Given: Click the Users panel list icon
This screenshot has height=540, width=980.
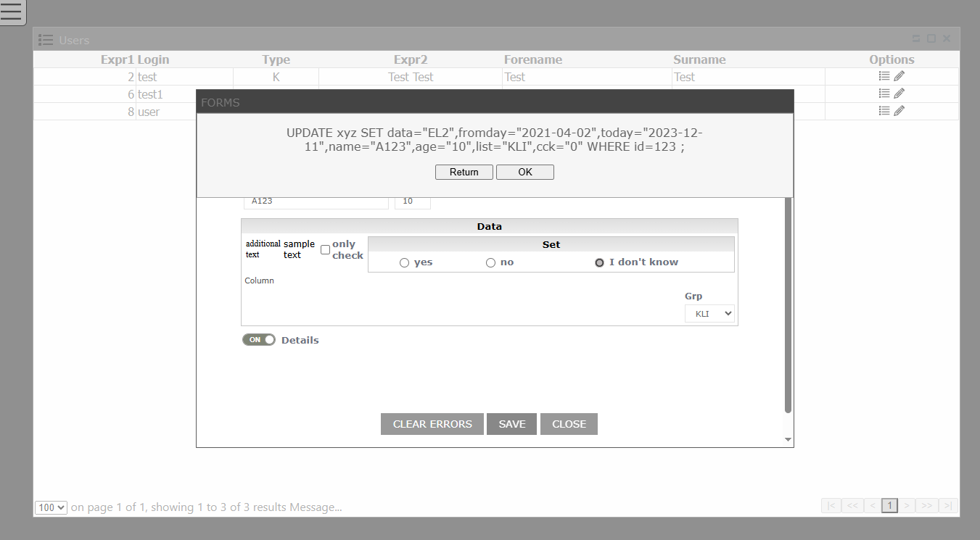Looking at the screenshot, I should coord(46,40).
